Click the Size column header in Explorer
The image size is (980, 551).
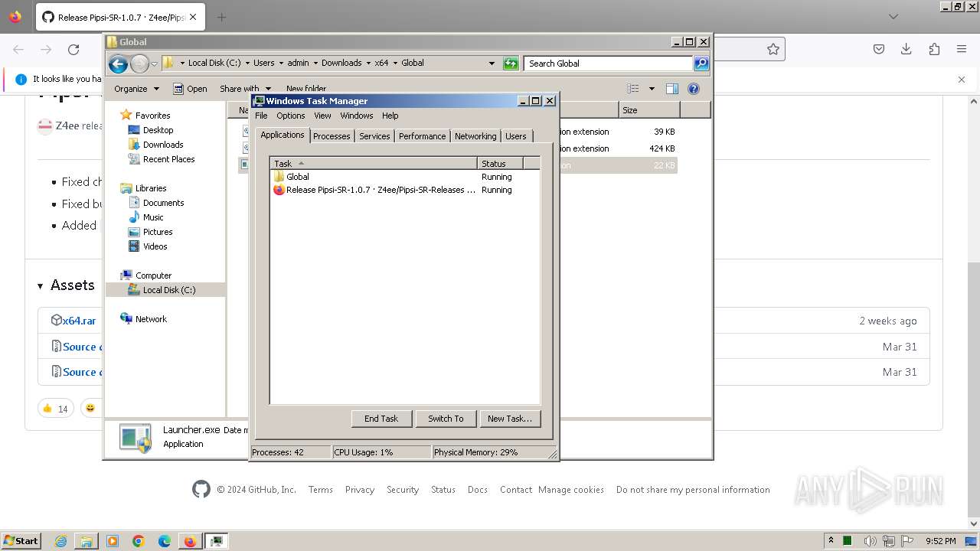[649, 110]
